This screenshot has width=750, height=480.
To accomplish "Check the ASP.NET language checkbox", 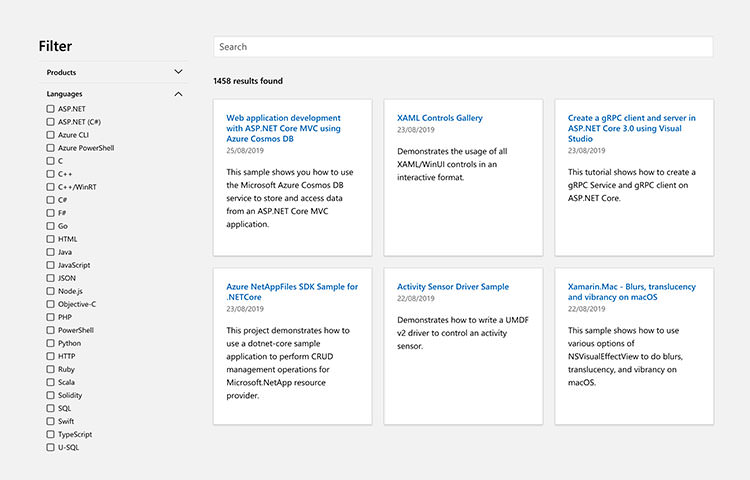I will 51,109.
